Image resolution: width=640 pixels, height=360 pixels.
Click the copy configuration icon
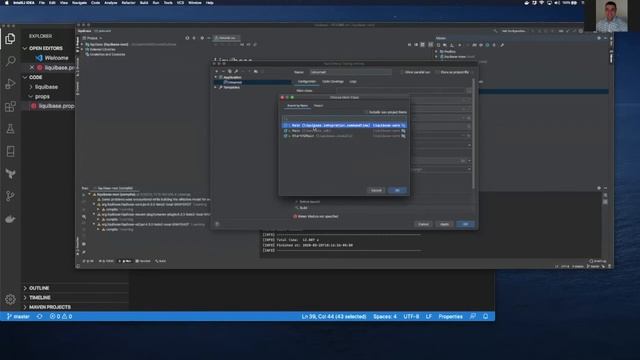pos(229,71)
